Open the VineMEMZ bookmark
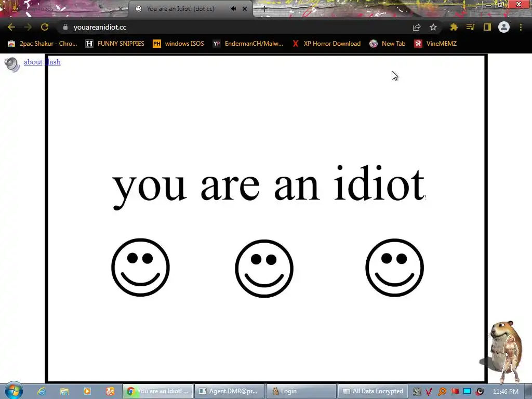This screenshot has height=399, width=532. pyautogui.click(x=435, y=44)
